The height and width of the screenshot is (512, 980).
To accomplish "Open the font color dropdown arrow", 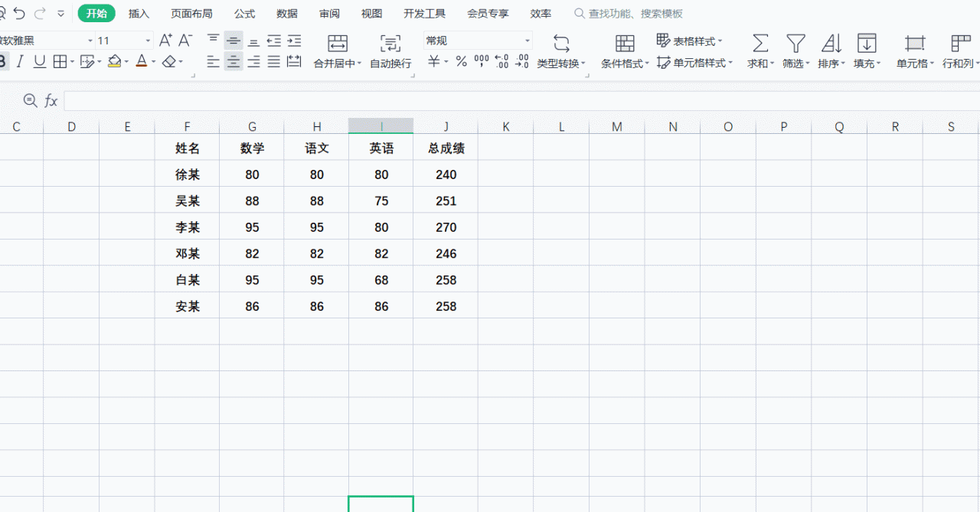I will (x=154, y=62).
